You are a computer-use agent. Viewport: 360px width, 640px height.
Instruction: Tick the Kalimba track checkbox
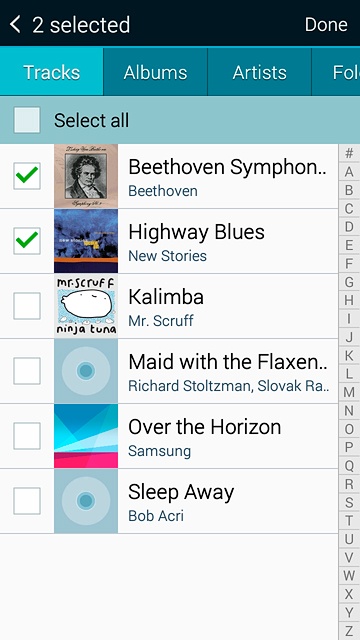click(x=27, y=306)
